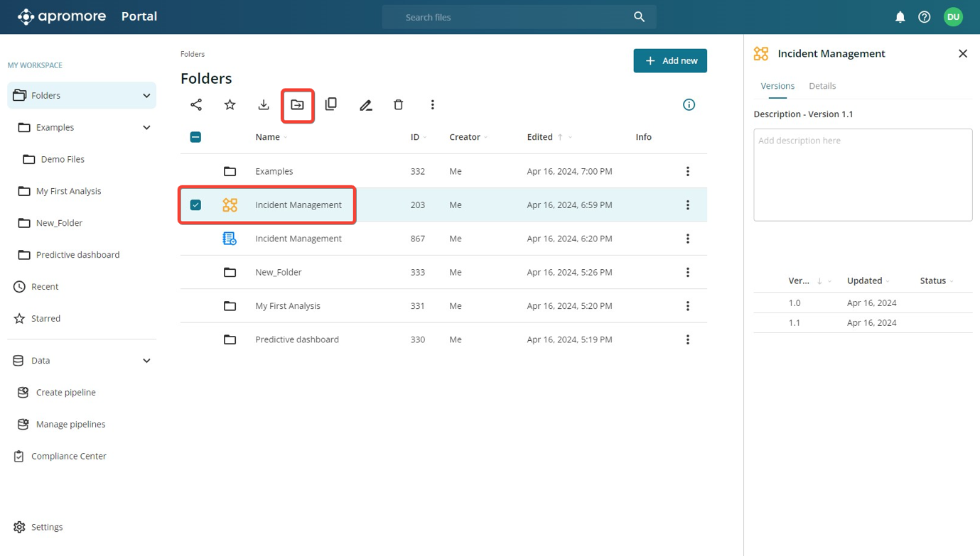This screenshot has width=980, height=556.
Task: Click the Copy icon in toolbar
Action: pyautogui.click(x=331, y=105)
